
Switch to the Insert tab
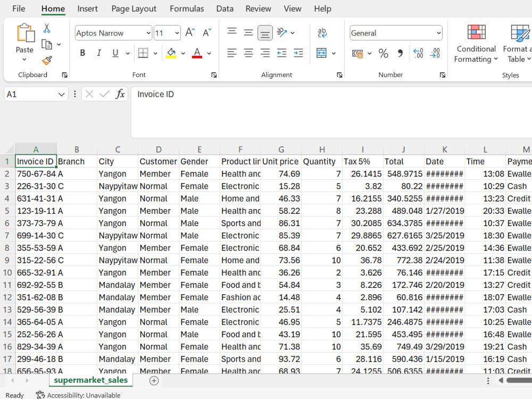(88, 9)
